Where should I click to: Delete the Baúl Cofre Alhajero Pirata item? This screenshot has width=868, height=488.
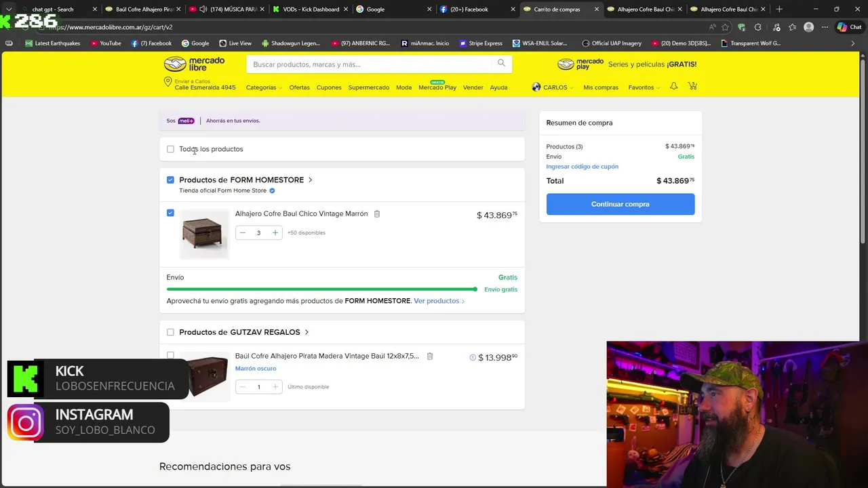429,356
